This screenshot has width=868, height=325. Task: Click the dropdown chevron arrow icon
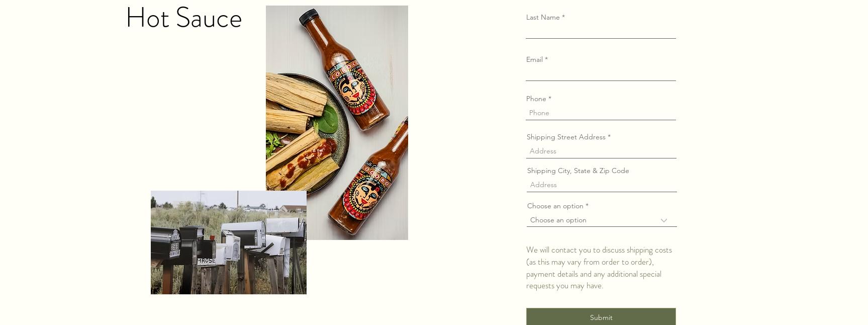click(x=664, y=220)
